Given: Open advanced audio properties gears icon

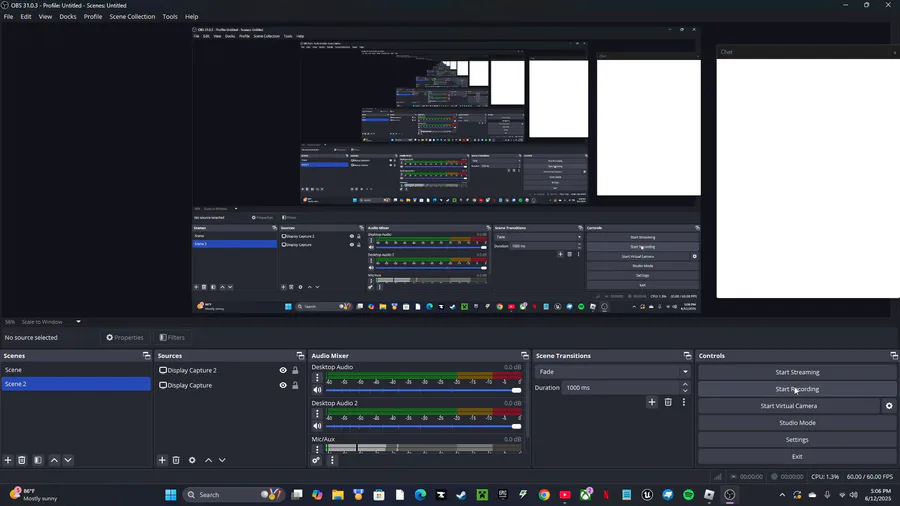Looking at the screenshot, I should click(x=316, y=460).
